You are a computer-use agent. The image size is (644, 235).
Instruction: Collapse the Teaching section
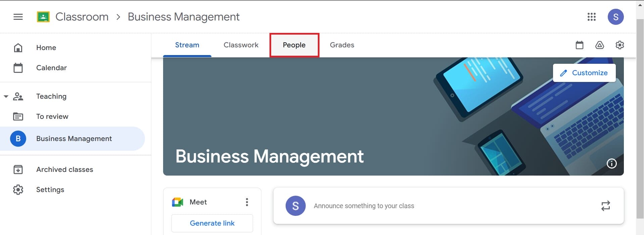6,96
